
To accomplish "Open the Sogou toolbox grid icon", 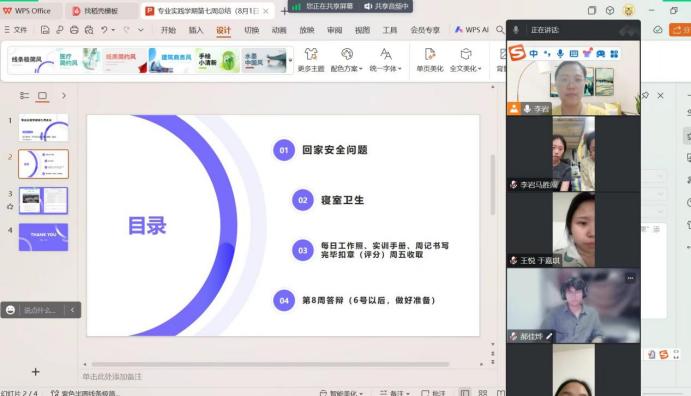I will coord(614,54).
